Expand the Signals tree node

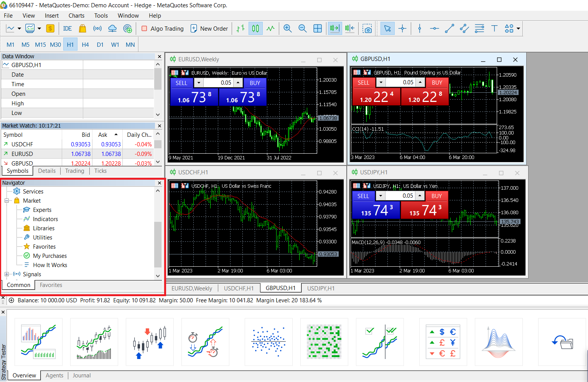pos(7,274)
